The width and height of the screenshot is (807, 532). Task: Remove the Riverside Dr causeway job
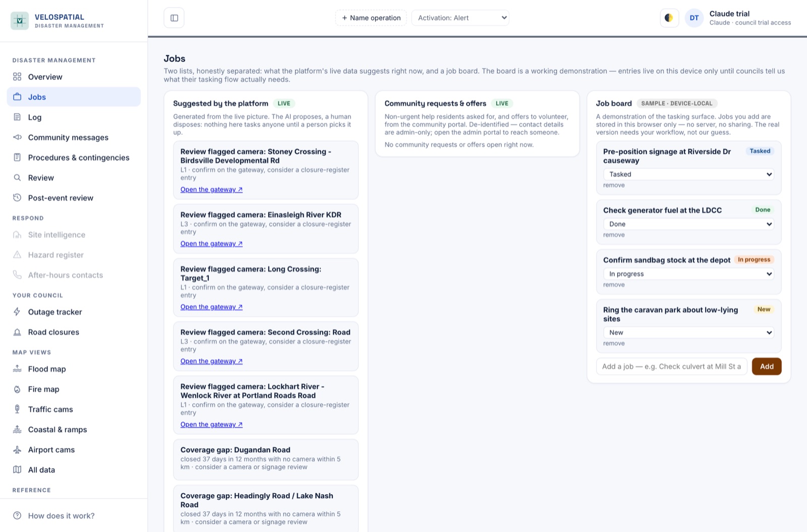614,185
